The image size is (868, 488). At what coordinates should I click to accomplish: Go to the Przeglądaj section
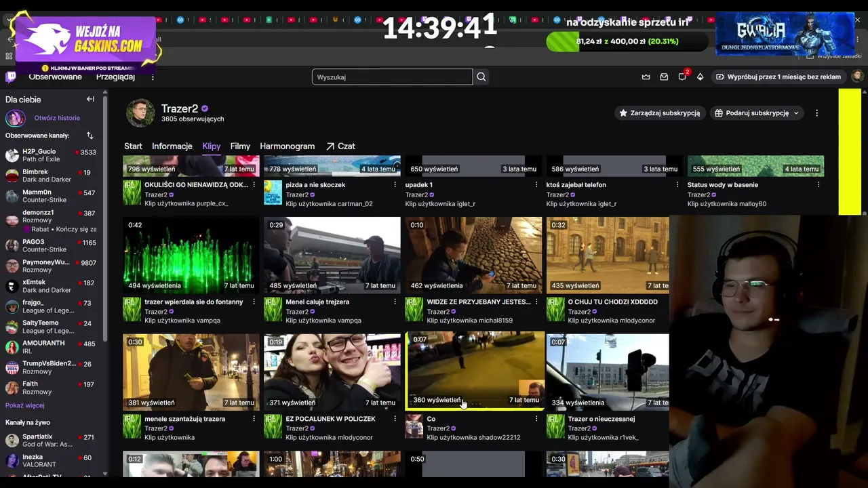(x=115, y=77)
